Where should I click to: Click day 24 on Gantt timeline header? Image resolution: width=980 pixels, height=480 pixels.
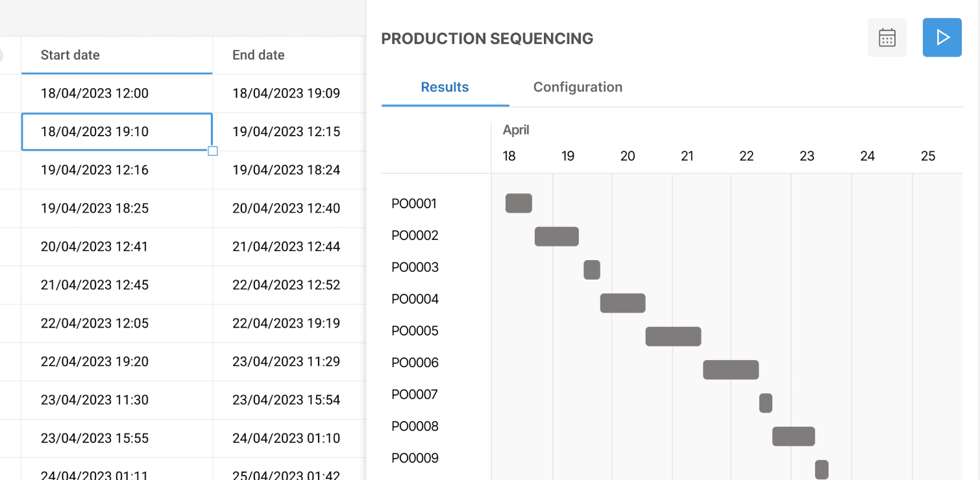tap(868, 156)
